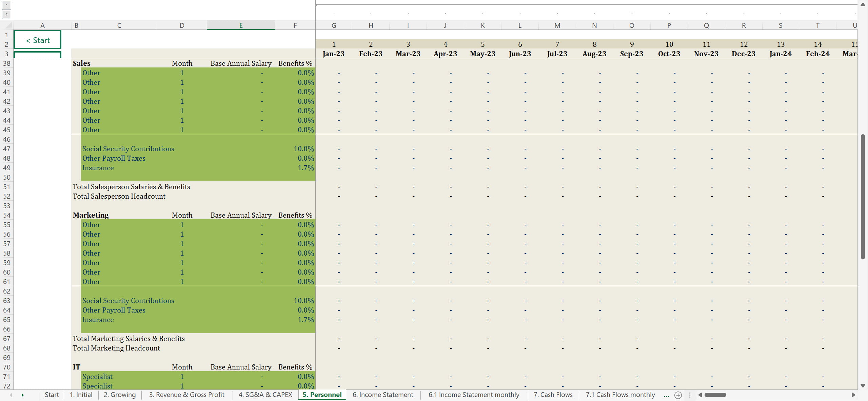868x401 pixels.
Task: Click the horizontal scrollbar thumb
Action: point(715,395)
